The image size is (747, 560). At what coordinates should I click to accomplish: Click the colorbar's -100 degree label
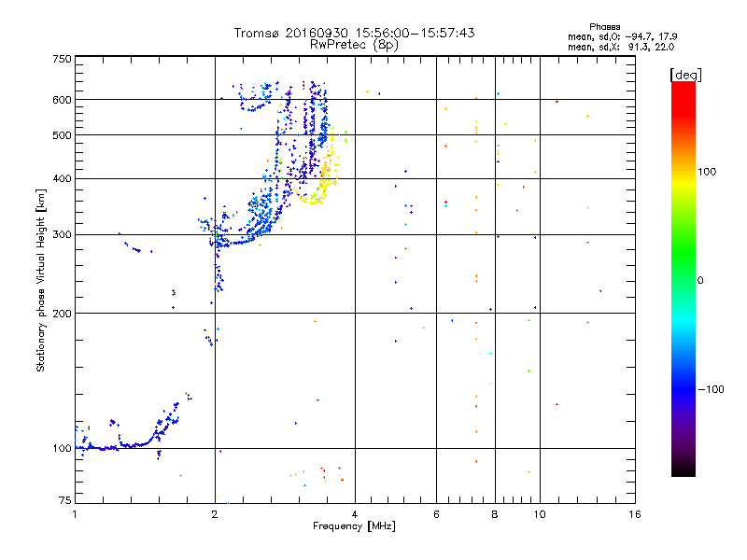point(711,389)
